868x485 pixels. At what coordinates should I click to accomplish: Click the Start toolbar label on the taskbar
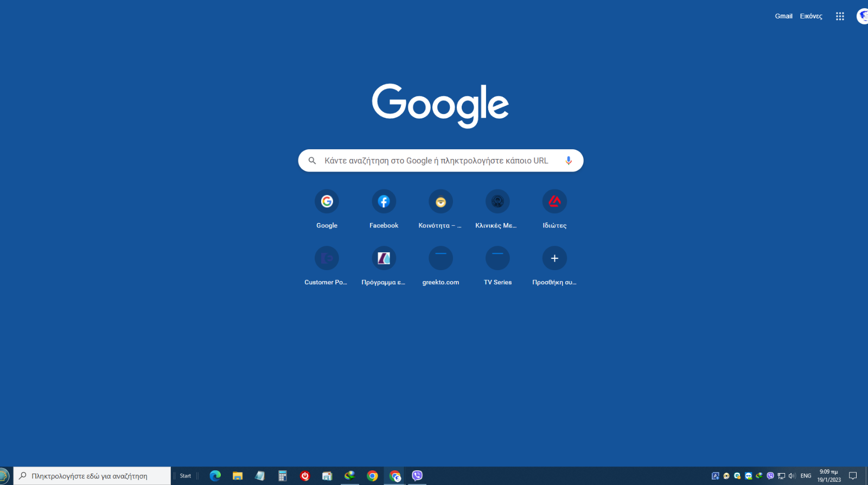186,476
